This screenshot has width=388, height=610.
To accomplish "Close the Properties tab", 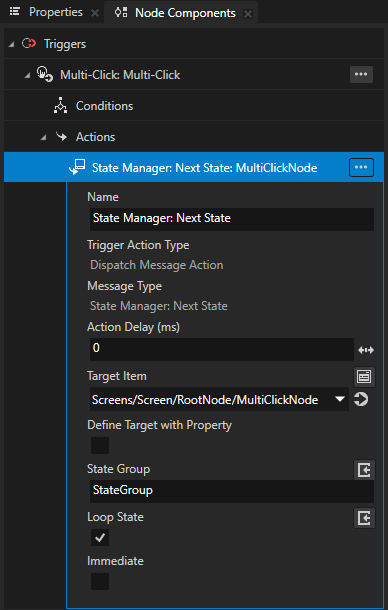I will [95, 13].
